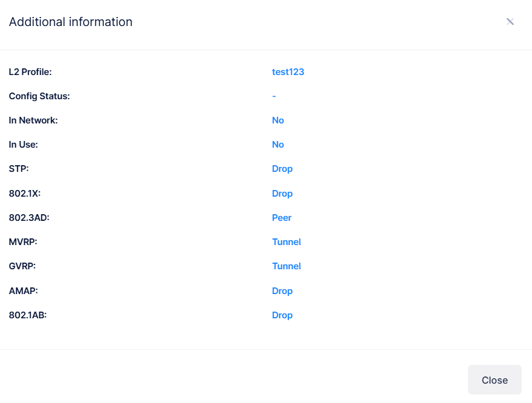Click the 802.1X 'Drop' value

[282, 194]
